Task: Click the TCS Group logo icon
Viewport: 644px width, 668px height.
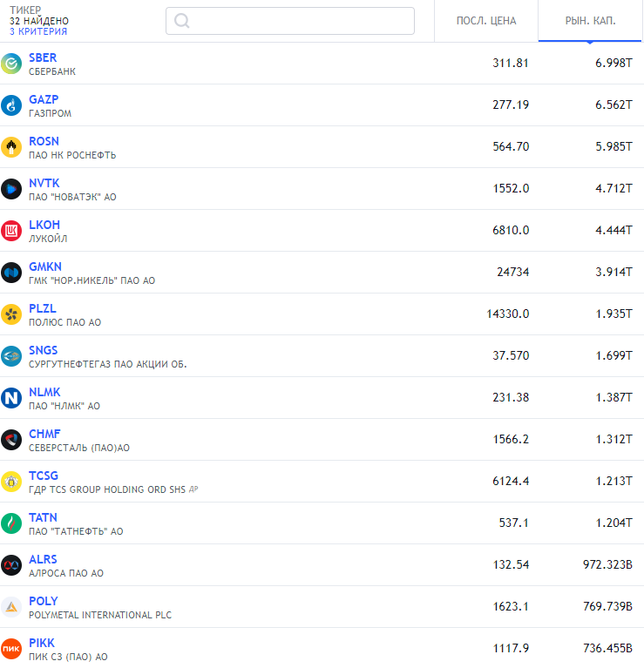Action: (11, 482)
